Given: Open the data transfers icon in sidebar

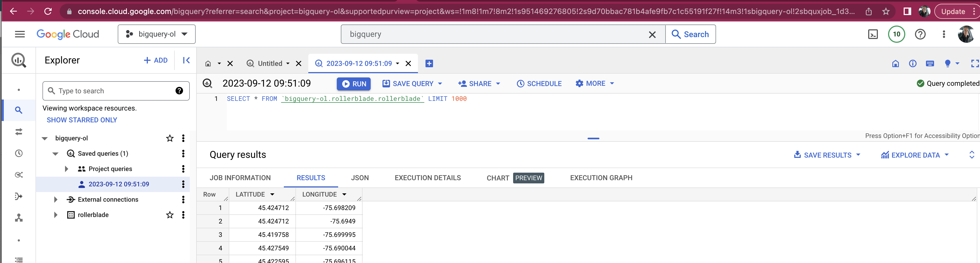Looking at the screenshot, I should click(18, 131).
